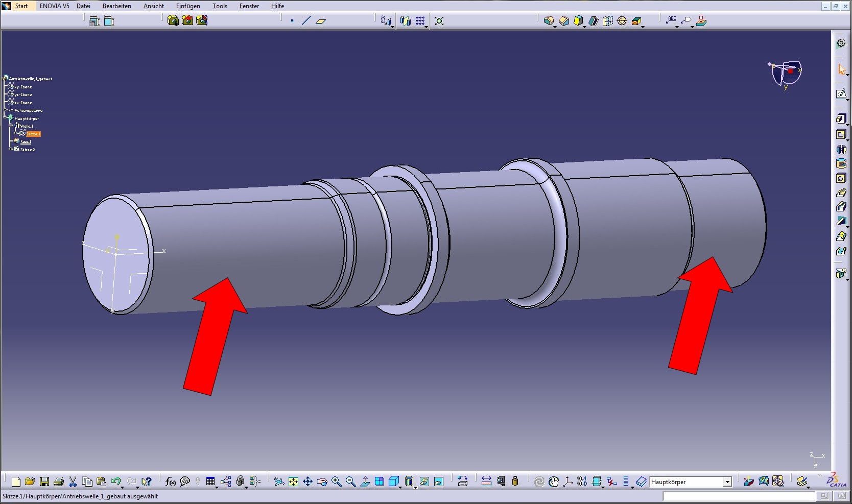Viewport: 852px width, 504px height.
Task: Open the Datei menu
Action: 83,6
